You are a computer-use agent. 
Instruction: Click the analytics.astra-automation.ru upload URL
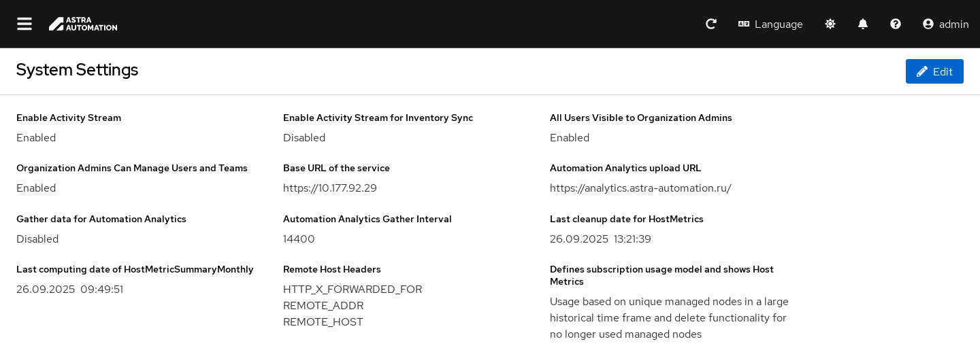[640, 188]
